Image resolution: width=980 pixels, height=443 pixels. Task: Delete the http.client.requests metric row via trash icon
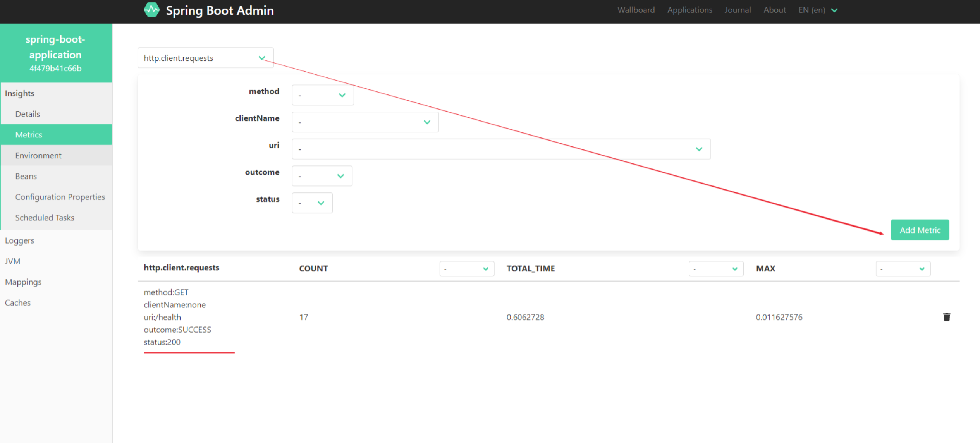tap(946, 317)
